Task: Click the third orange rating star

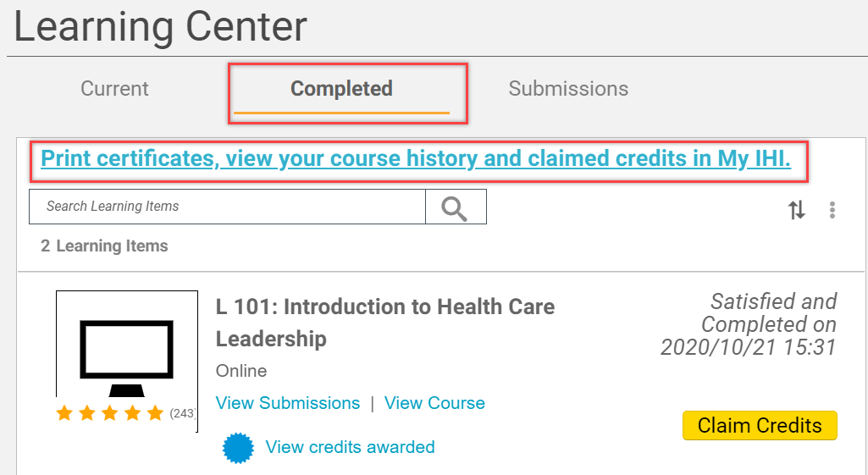Action: [x=109, y=413]
